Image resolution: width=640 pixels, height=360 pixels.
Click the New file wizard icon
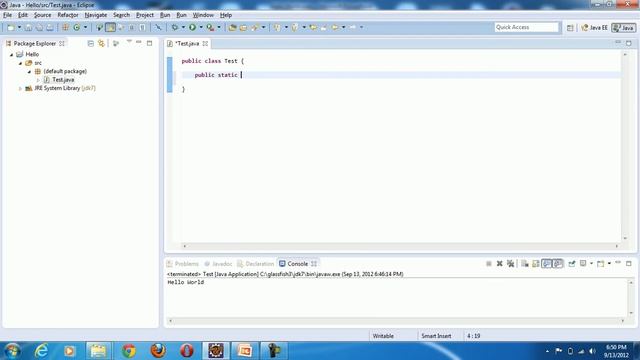(x=11, y=27)
